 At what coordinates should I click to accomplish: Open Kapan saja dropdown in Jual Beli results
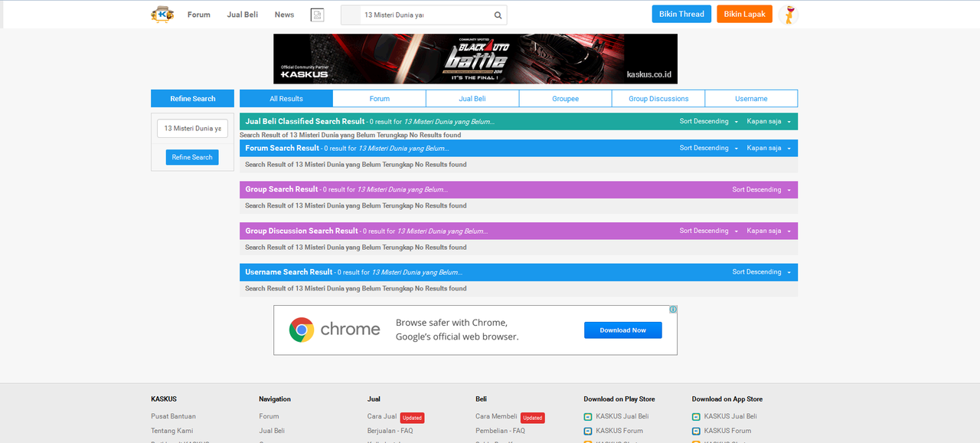pyautogui.click(x=769, y=121)
